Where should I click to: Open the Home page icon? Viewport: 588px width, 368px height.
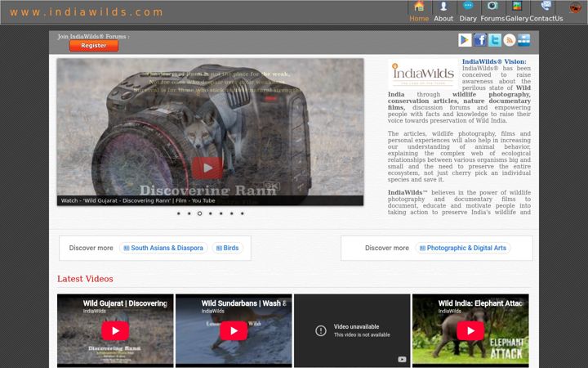pyautogui.click(x=419, y=6)
